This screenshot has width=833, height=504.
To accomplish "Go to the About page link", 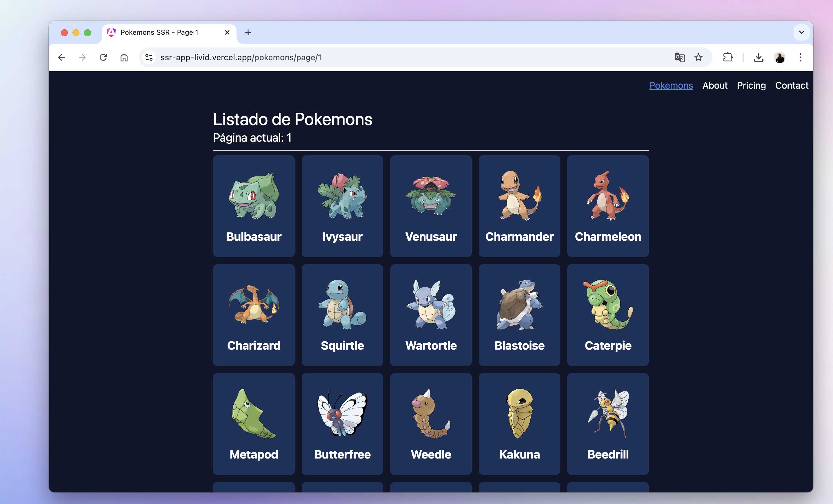I will [x=715, y=85].
